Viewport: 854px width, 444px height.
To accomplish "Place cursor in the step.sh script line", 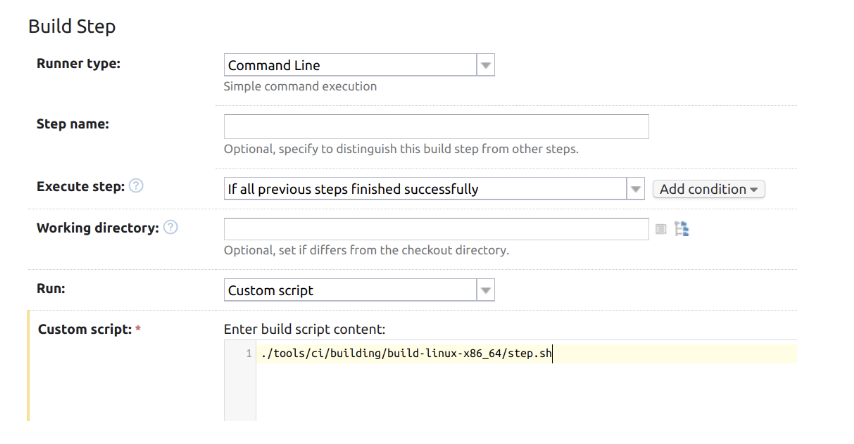I will click(405, 353).
